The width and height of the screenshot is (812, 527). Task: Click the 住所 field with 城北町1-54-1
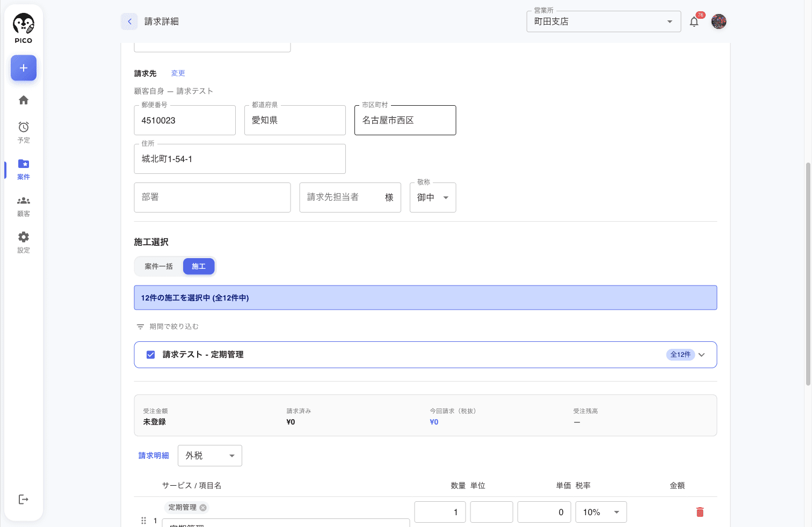(x=240, y=159)
